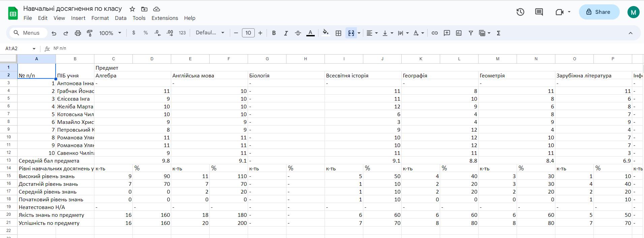Open the Format menu
Screen dimensions: 644x238
(100, 18)
